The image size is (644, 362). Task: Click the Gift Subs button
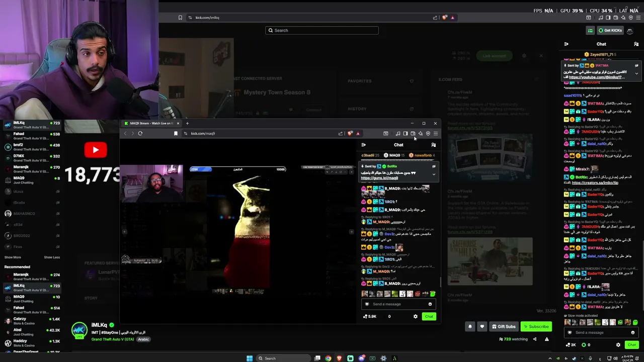click(504, 326)
